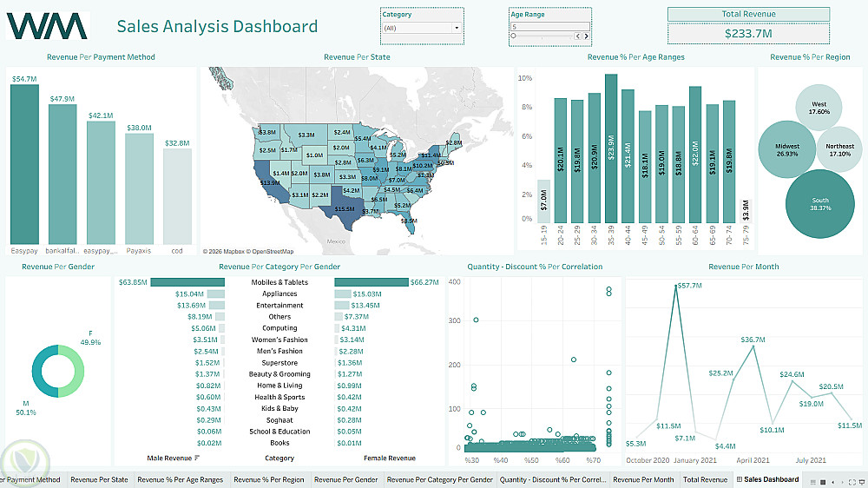
Task: Click the Total Revenue $233.7M value
Action: [748, 34]
